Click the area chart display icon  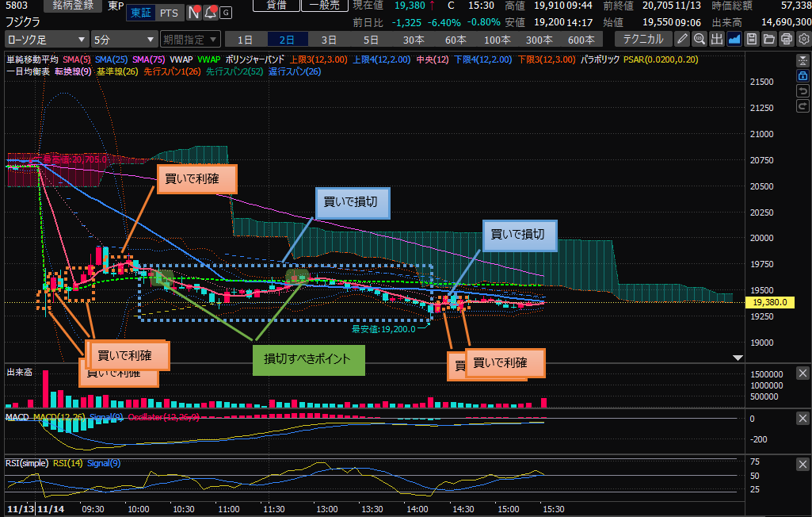pos(734,38)
